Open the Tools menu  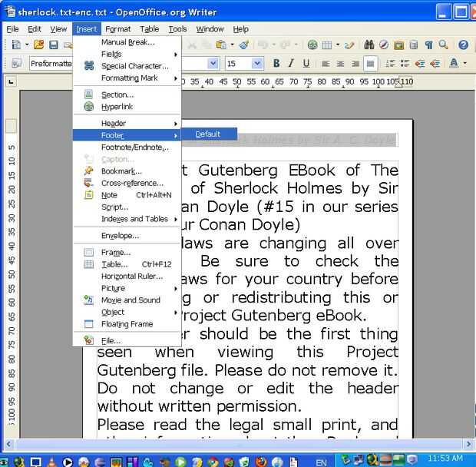click(177, 29)
